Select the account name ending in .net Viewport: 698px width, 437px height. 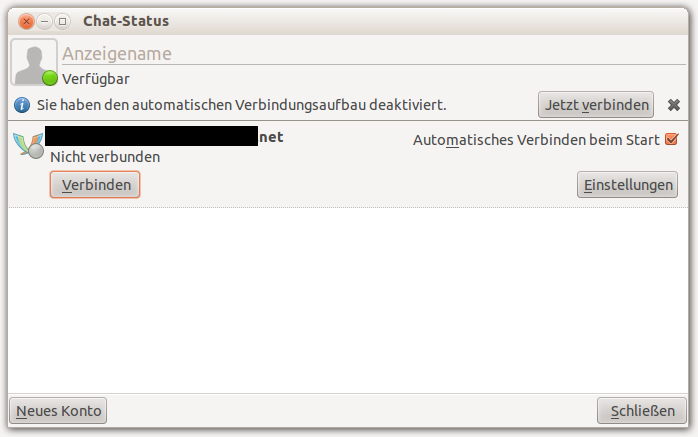click(165, 137)
